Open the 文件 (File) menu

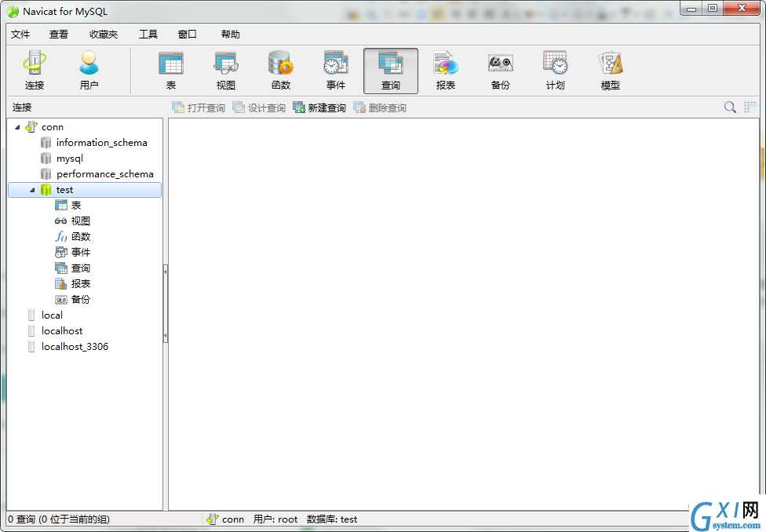point(20,35)
